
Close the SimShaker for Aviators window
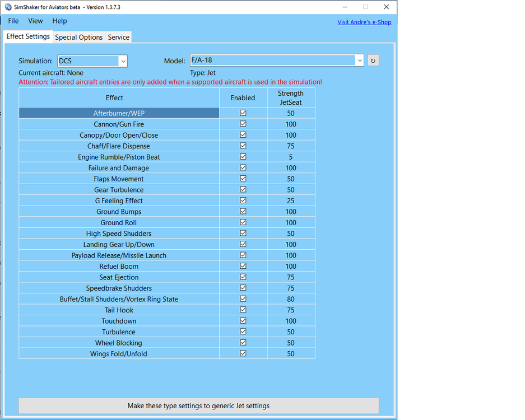tap(386, 7)
